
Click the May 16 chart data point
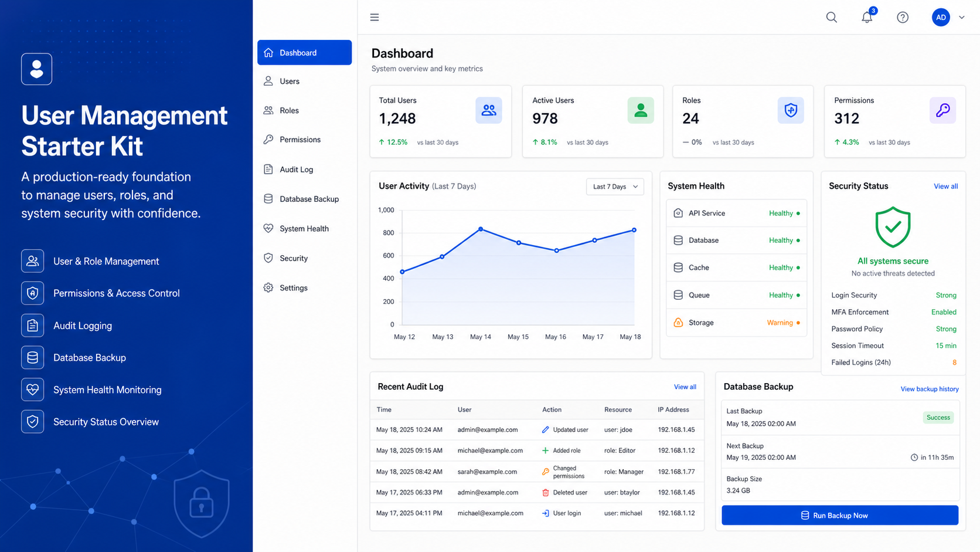tap(556, 250)
